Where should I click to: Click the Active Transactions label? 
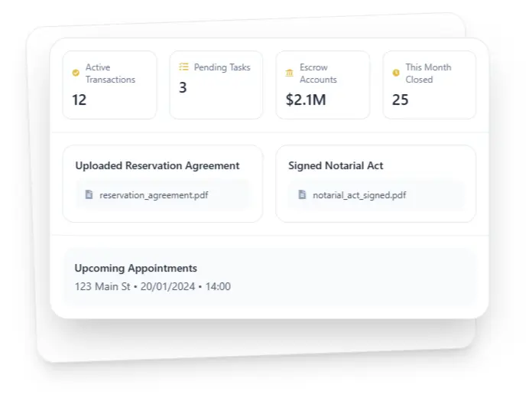(x=110, y=73)
